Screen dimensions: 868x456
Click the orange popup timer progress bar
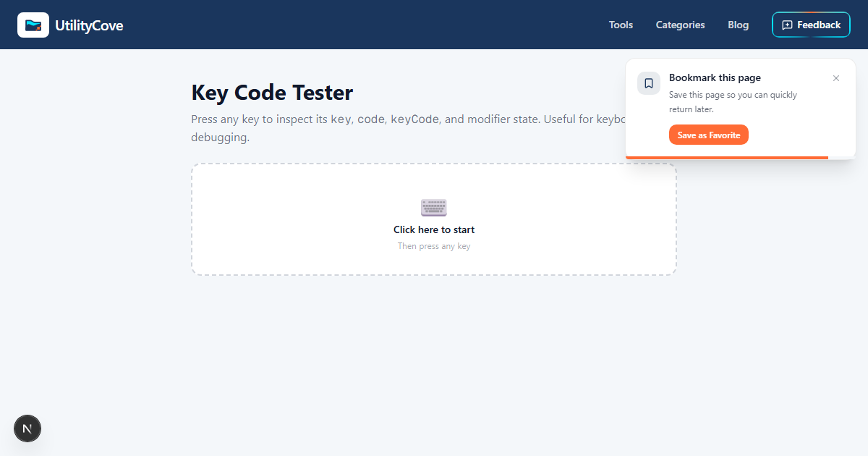pos(727,157)
